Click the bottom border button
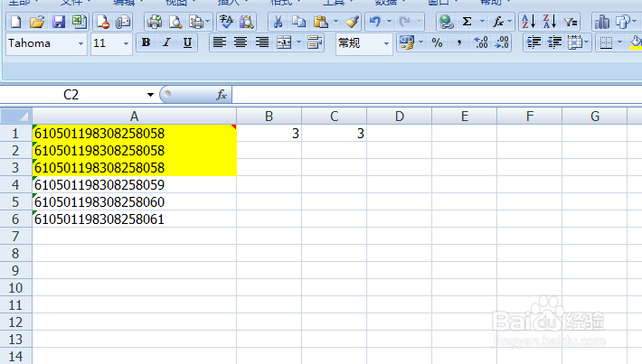Image resolution: width=642 pixels, height=364 pixels. 606,42
